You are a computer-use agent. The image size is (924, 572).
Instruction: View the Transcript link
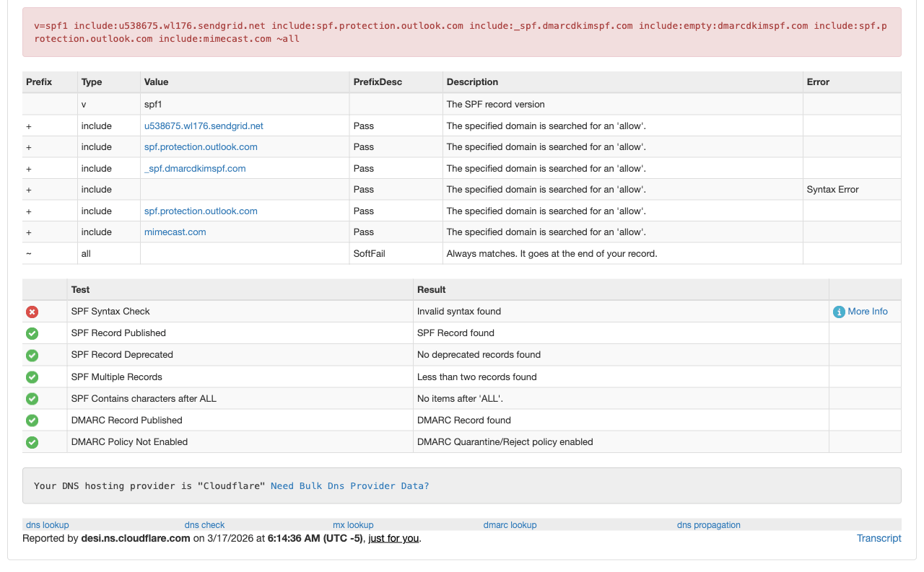click(x=879, y=538)
